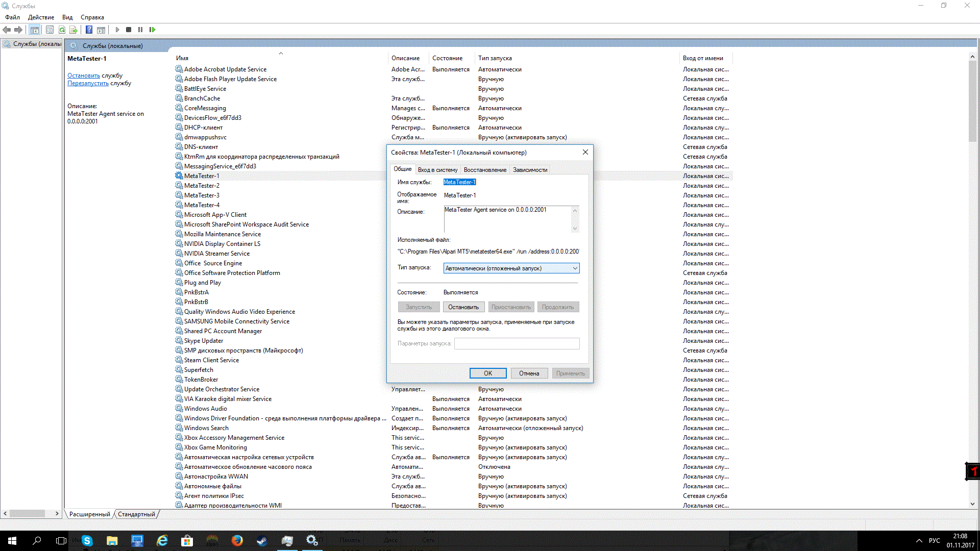Open the Вид menu
The width and height of the screenshot is (980, 551).
pyautogui.click(x=67, y=17)
